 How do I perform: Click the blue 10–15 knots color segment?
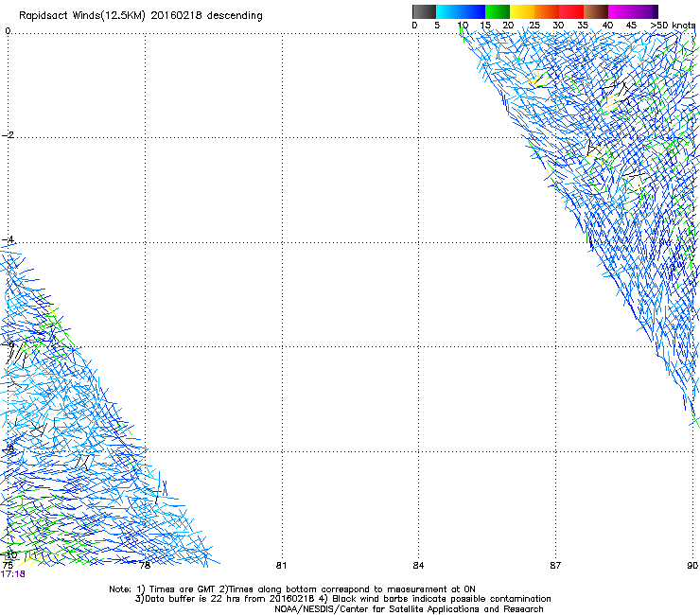473,11
